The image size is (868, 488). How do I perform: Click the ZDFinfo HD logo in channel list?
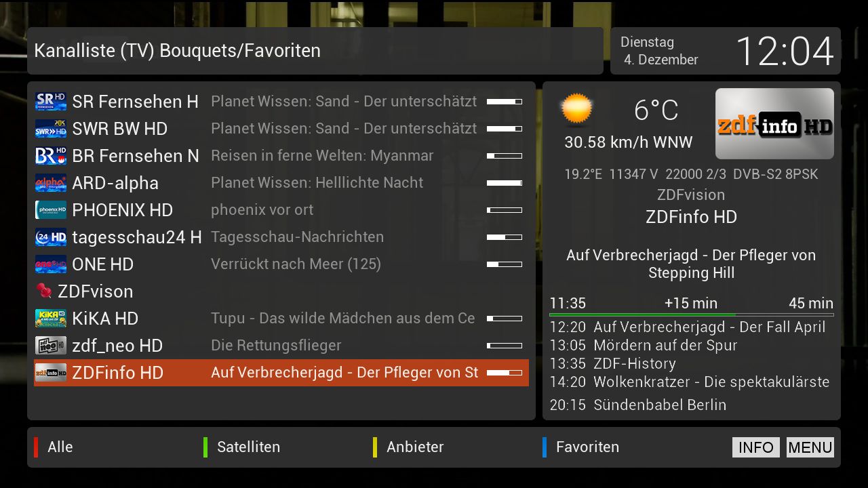tap(51, 373)
